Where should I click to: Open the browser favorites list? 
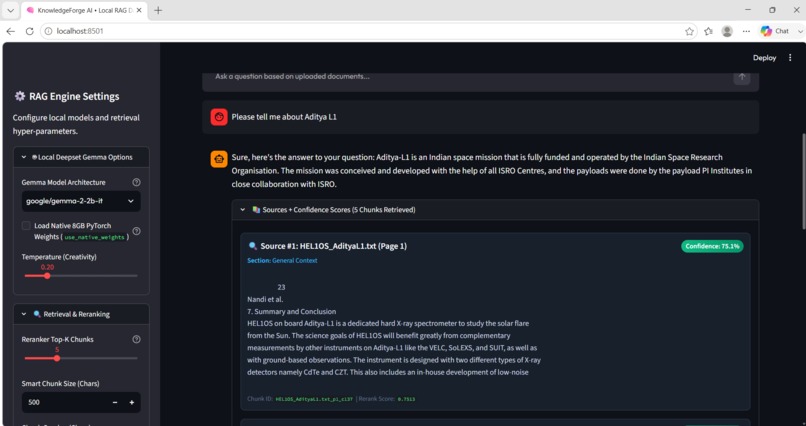click(708, 31)
